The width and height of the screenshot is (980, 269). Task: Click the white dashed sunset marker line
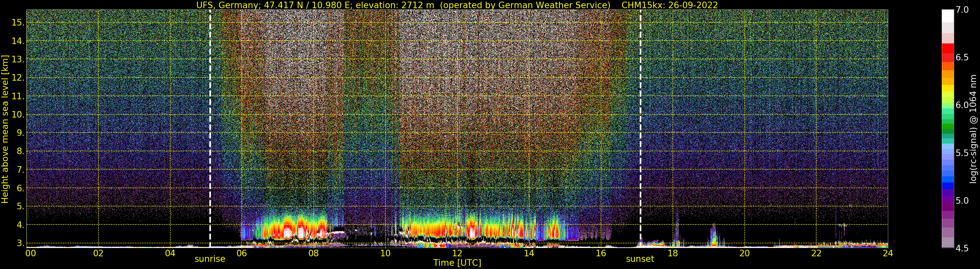click(x=641, y=129)
